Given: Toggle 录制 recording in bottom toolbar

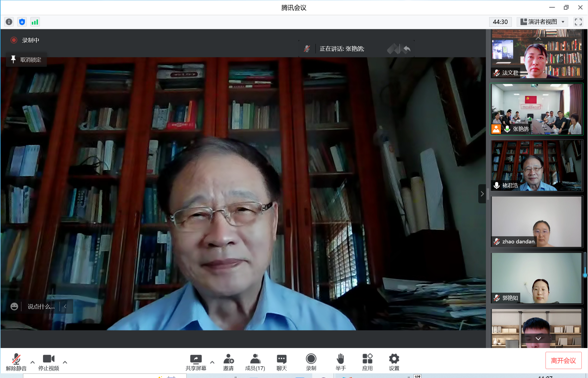Looking at the screenshot, I should tap(311, 362).
